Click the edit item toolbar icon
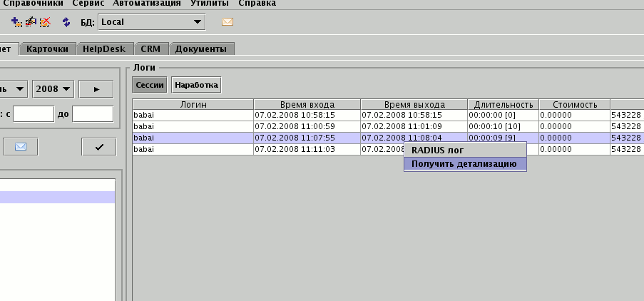 click(x=31, y=22)
